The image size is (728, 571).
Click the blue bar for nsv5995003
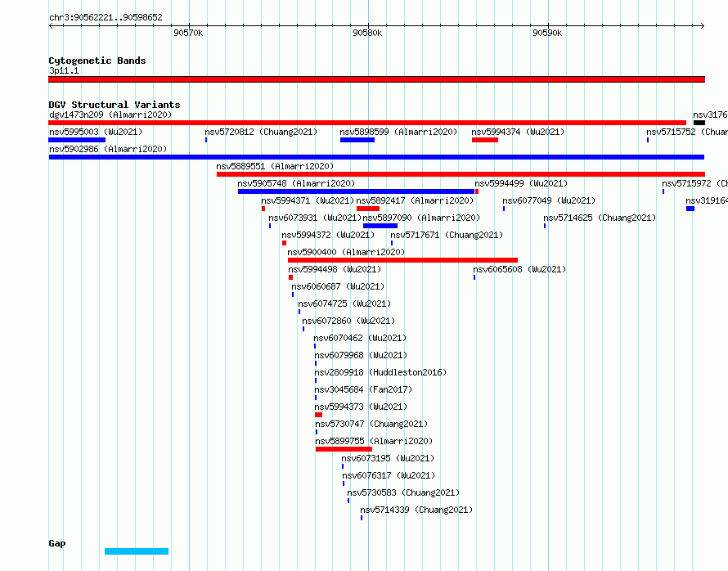click(x=77, y=140)
